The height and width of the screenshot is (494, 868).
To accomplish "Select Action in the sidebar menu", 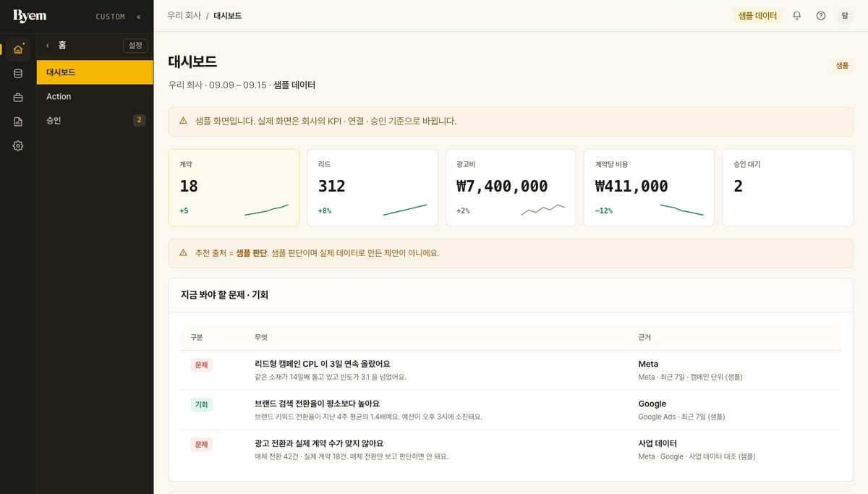I will 95,96.
